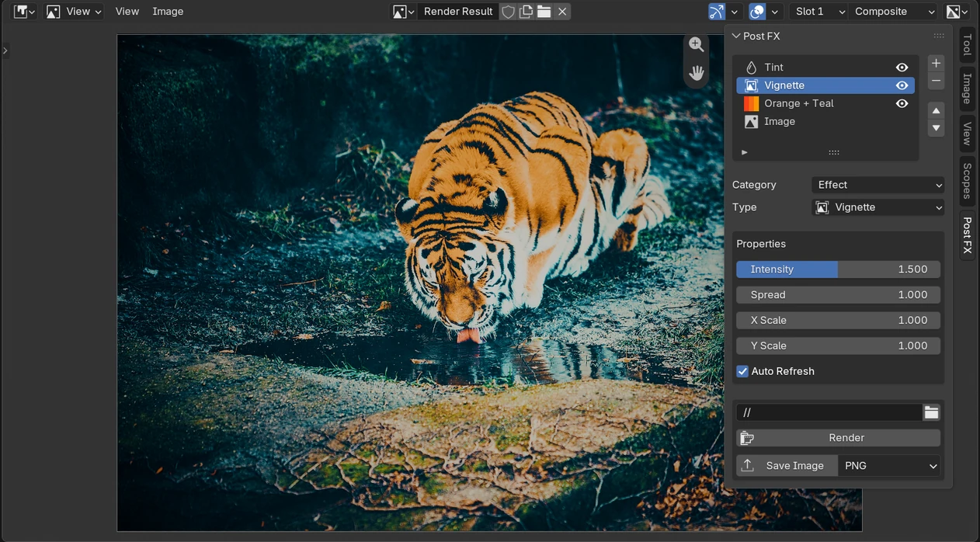Click the Intensity slider
The image size is (980, 542).
point(838,269)
